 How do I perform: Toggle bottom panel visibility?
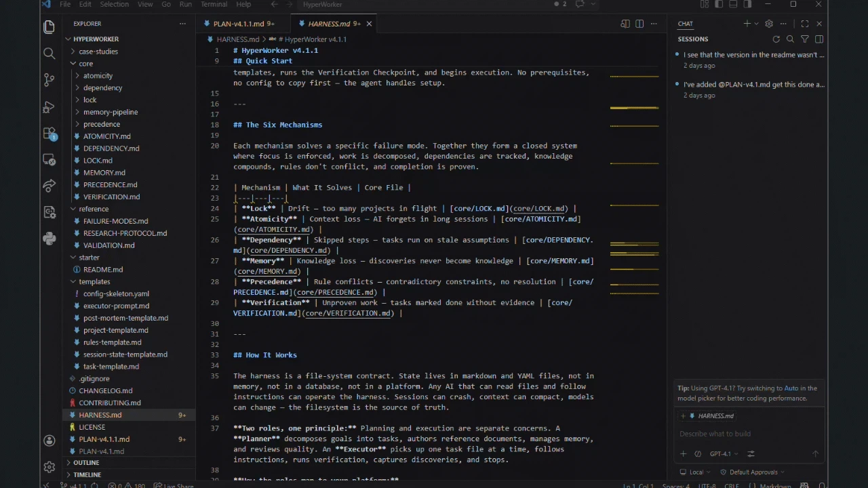[733, 5]
